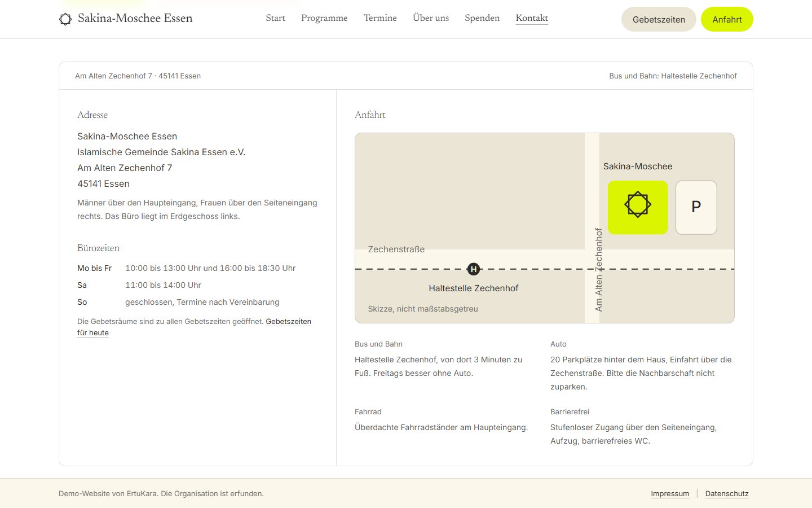Click the yellow Anfahrt button
This screenshot has width=812, height=508.
(727, 19)
